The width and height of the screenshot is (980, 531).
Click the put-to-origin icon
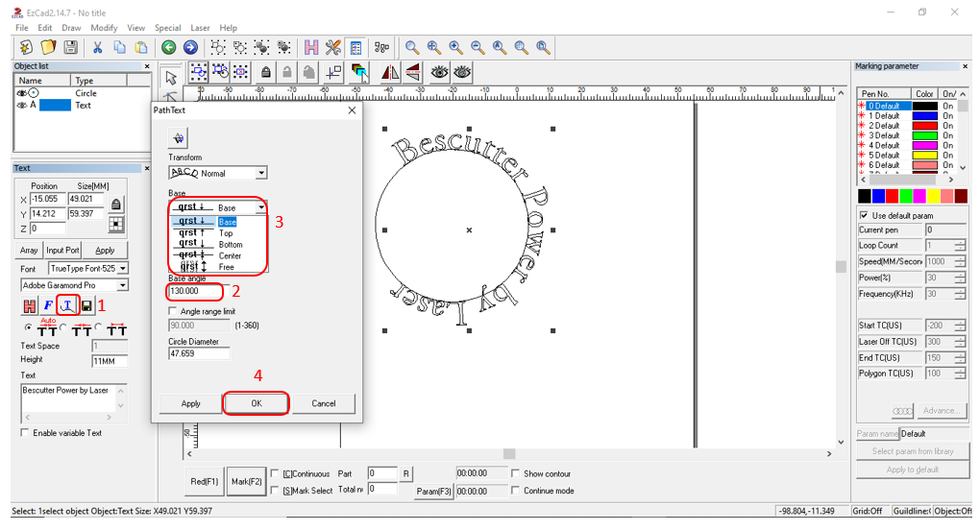click(333, 72)
